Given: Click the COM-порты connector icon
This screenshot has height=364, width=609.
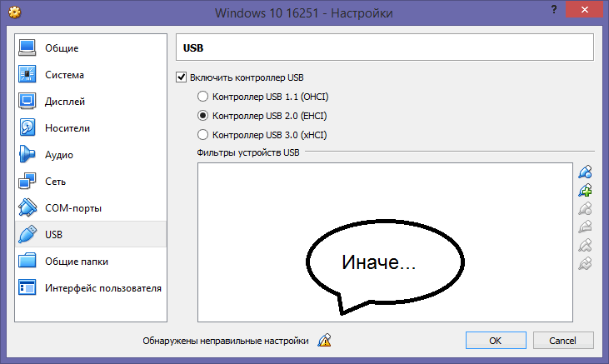Looking at the screenshot, I should point(27,208).
